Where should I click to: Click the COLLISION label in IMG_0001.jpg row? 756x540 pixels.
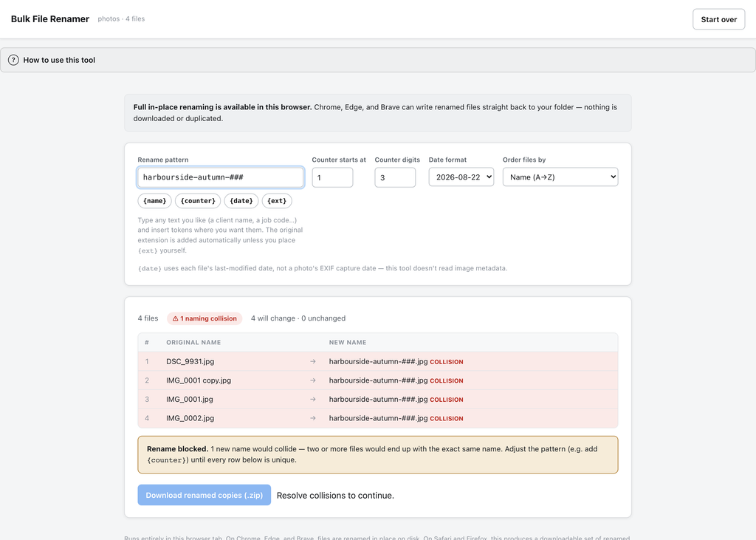(447, 400)
